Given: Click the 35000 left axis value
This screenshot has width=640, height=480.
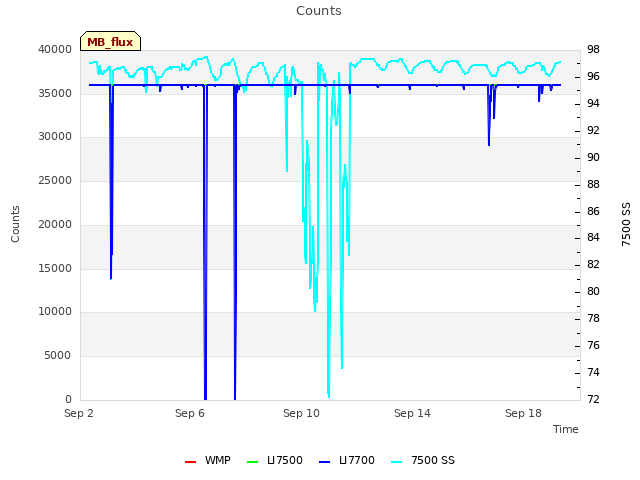Looking at the screenshot, I should coord(55,93).
